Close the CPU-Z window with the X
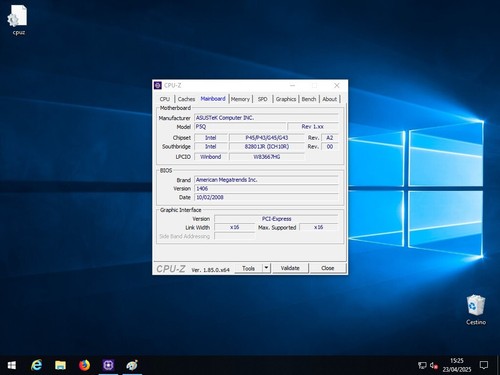 pos(337,86)
